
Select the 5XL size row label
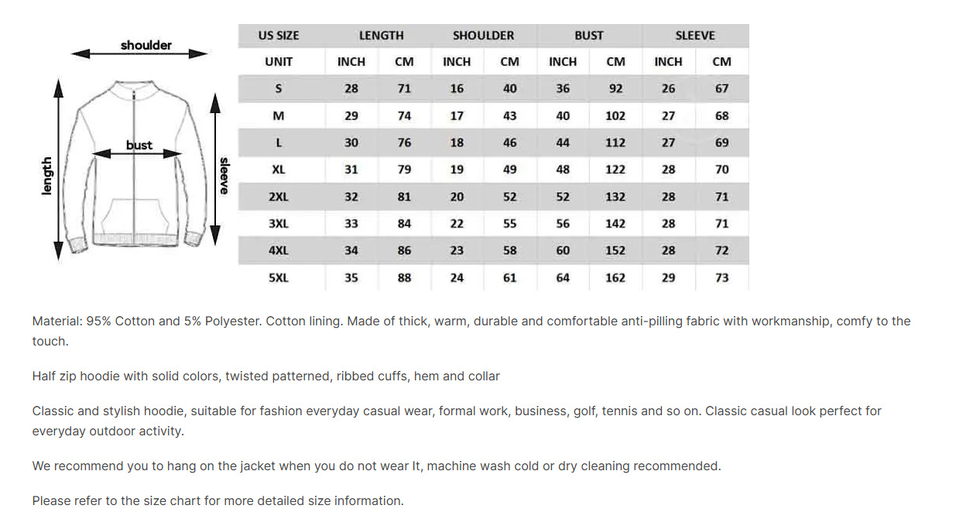point(279,277)
